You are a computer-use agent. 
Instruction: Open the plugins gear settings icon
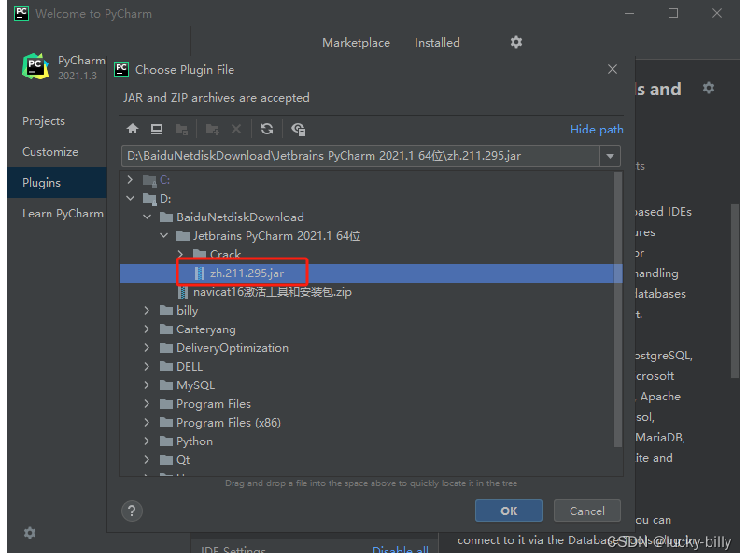pos(516,42)
